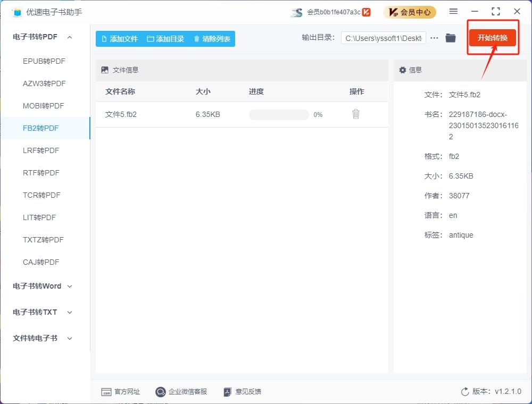Close the 优速电子书助手 window
This screenshot has width=532, height=404.
pyautogui.click(x=517, y=12)
